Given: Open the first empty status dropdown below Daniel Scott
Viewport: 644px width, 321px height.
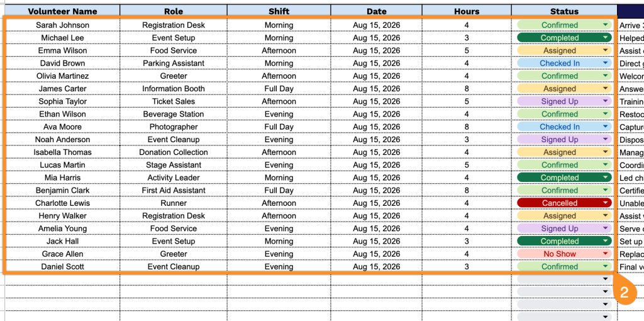Looking at the screenshot, I should [564, 279].
